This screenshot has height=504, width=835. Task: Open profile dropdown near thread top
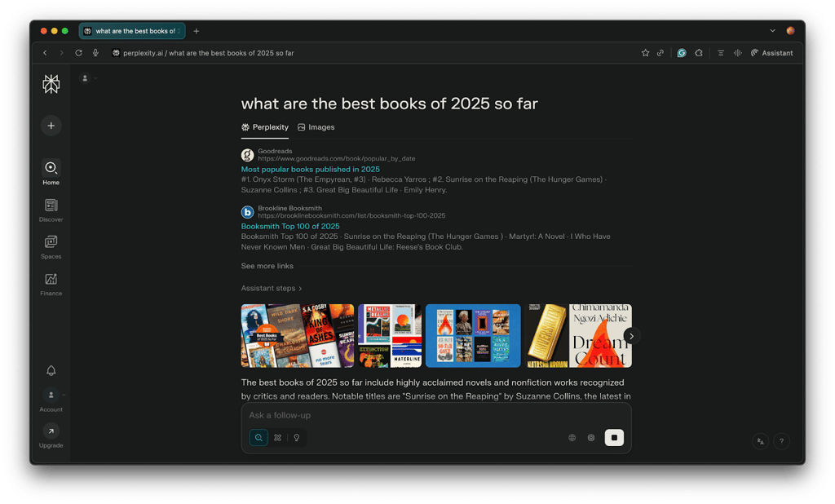point(88,78)
